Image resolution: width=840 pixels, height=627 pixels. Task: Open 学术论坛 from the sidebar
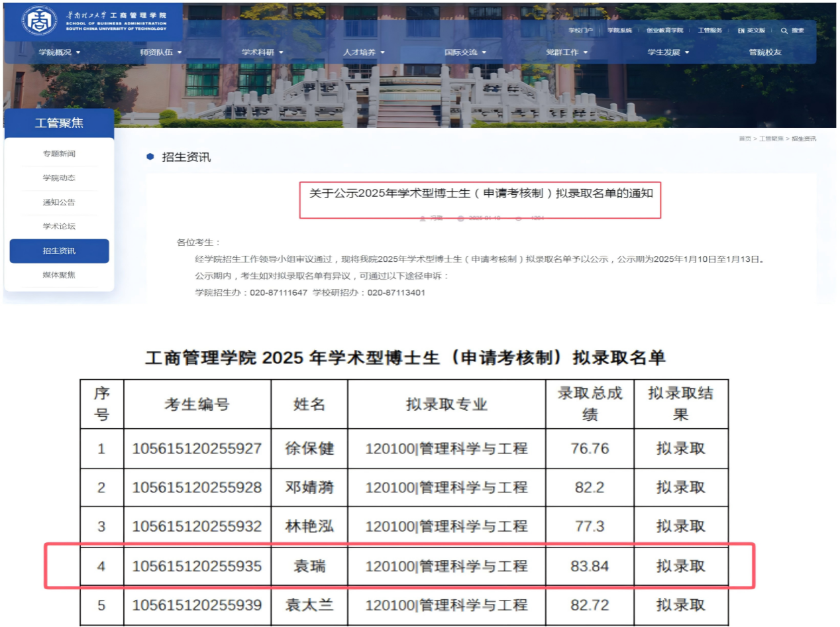(59, 227)
